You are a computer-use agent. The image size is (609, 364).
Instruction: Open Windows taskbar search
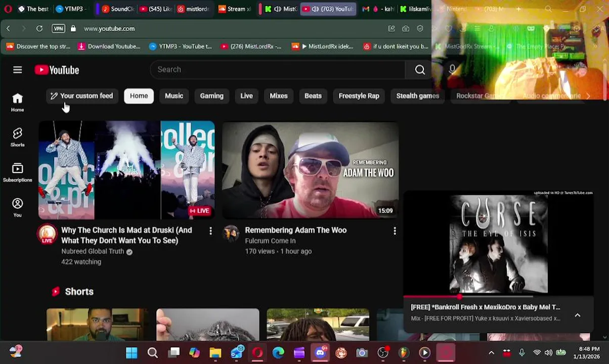coord(152,352)
